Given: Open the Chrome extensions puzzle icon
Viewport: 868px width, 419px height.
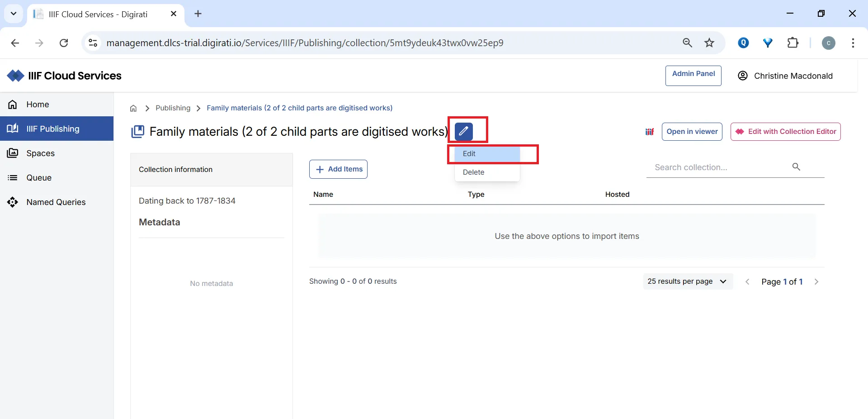Looking at the screenshot, I should point(793,43).
